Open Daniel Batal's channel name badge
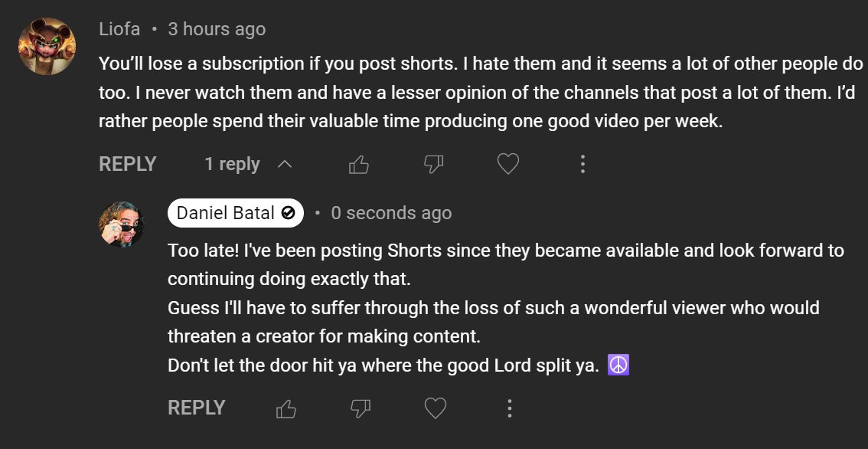The image size is (868, 449). tap(235, 213)
